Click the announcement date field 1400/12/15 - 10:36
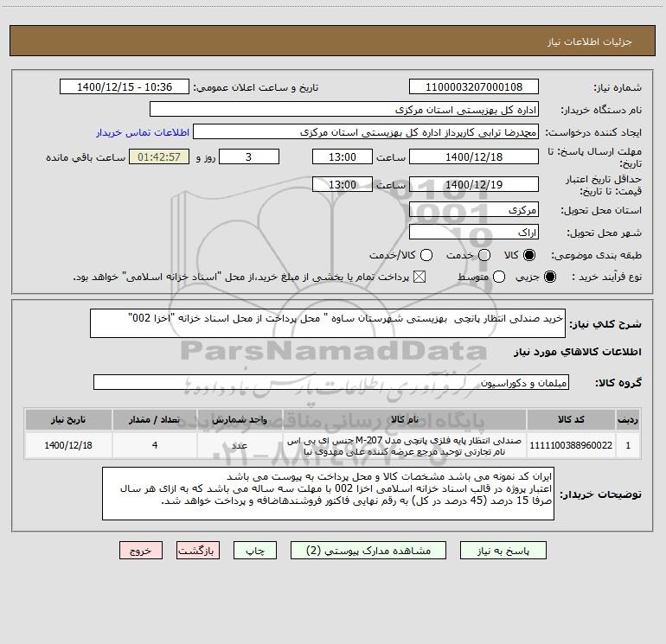The width and height of the screenshot is (666, 644). tap(125, 86)
